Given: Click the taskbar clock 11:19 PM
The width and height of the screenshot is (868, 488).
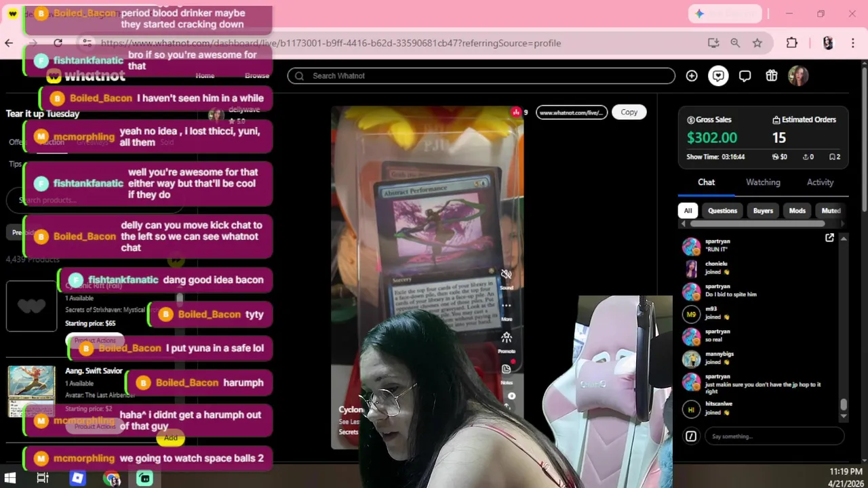Looking at the screenshot, I should [x=846, y=471].
